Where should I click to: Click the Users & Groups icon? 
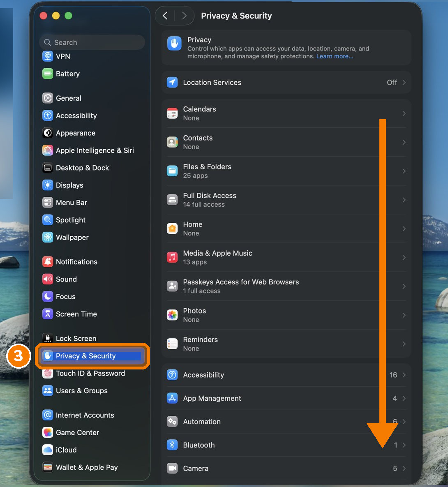48,391
